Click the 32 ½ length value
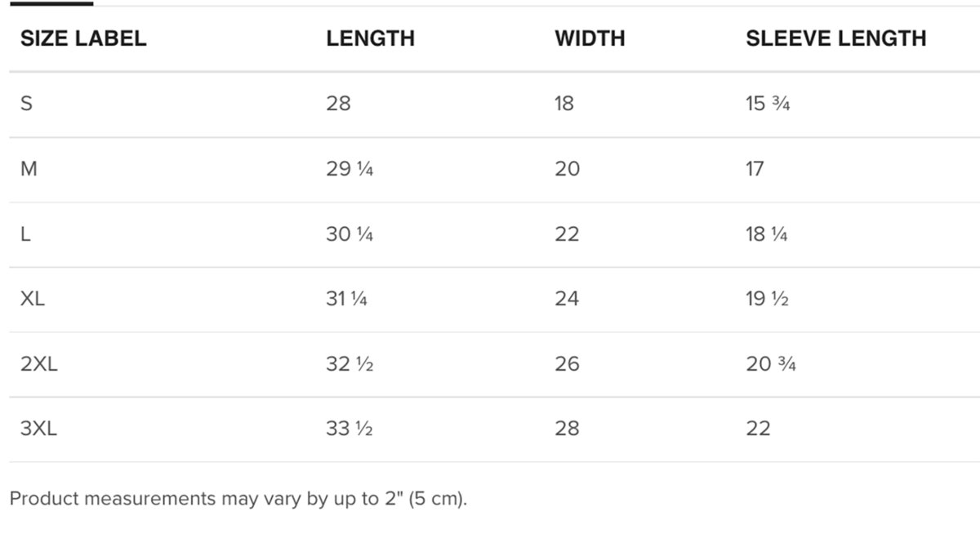980x543 pixels. coord(350,364)
